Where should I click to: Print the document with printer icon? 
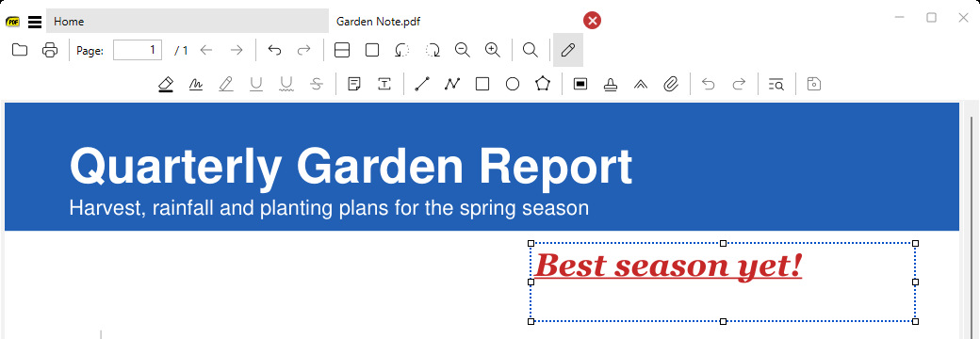pyautogui.click(x=50, y=51)
